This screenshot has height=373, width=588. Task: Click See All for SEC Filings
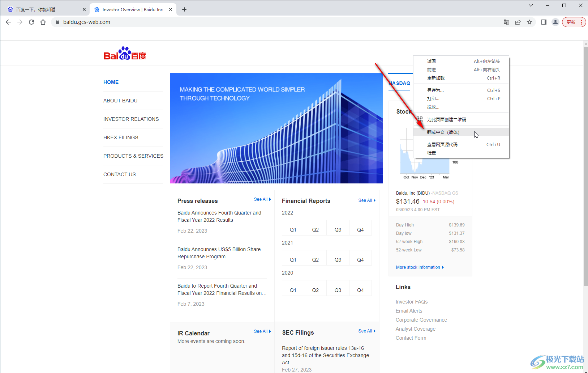(367, 331)
